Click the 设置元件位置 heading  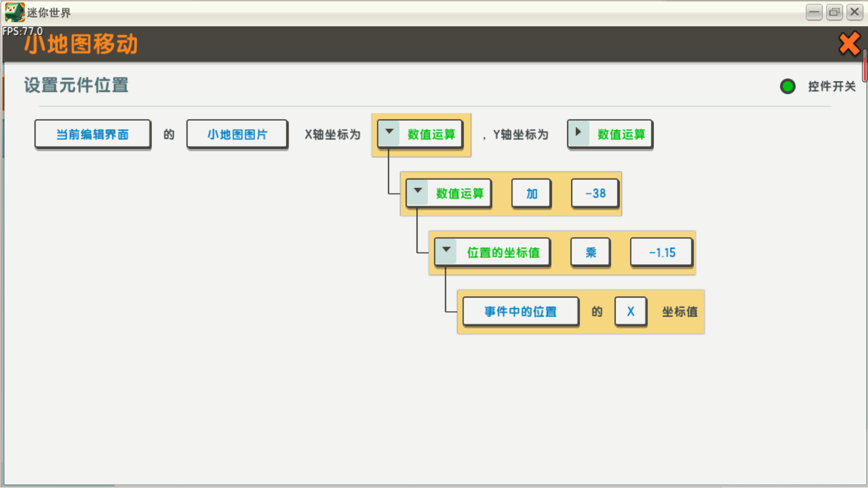coord(76,85)
